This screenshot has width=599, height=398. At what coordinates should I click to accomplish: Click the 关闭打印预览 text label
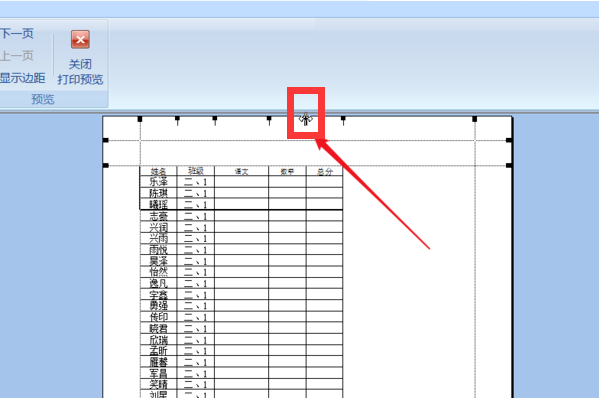(x=80, y=72)
